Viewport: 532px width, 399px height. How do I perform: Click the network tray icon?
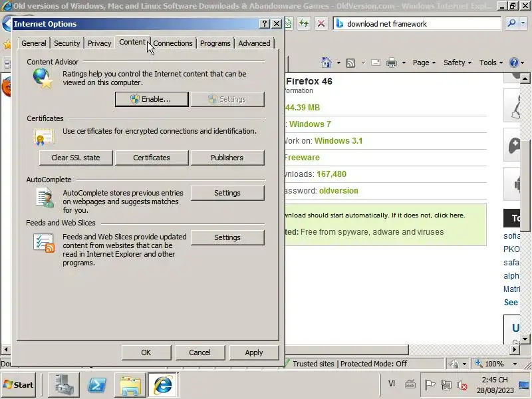pos(446,385)
